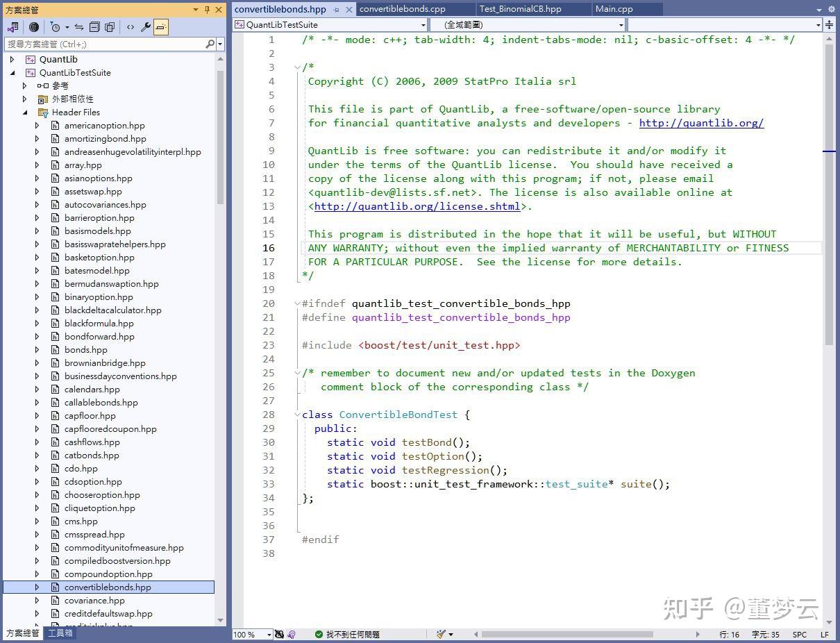
Task: Collapse all nodes in Solution Explorer
Action: tap(94, 27)
